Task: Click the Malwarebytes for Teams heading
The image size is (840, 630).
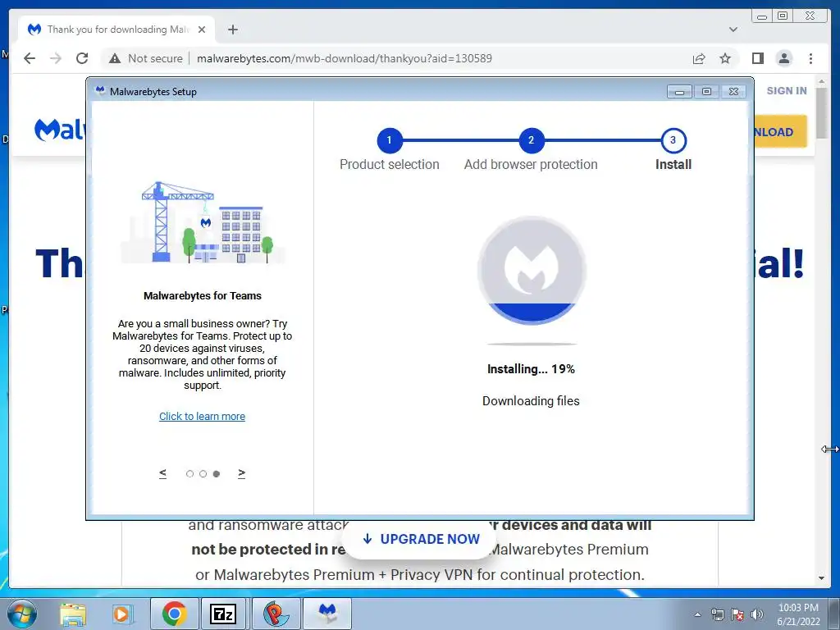Action: point(203,295)
